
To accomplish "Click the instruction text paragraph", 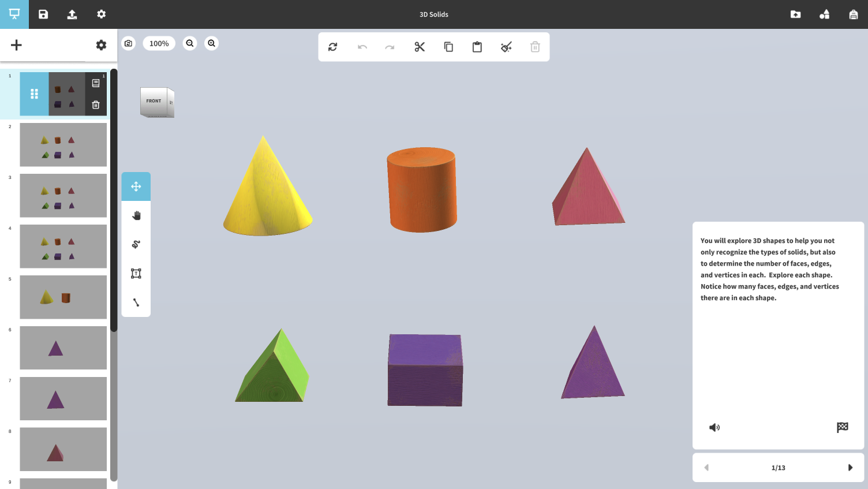I will (x=769, y=269).
